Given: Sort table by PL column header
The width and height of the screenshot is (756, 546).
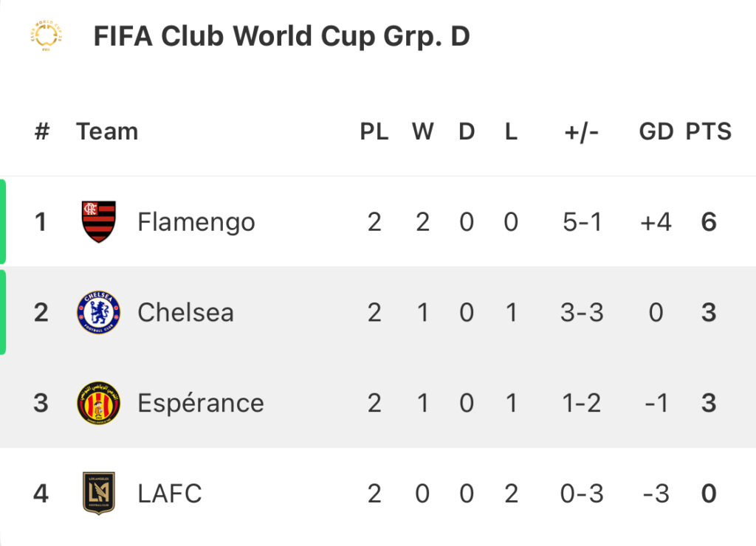Looking at the screenshot, I should point(374,131).
